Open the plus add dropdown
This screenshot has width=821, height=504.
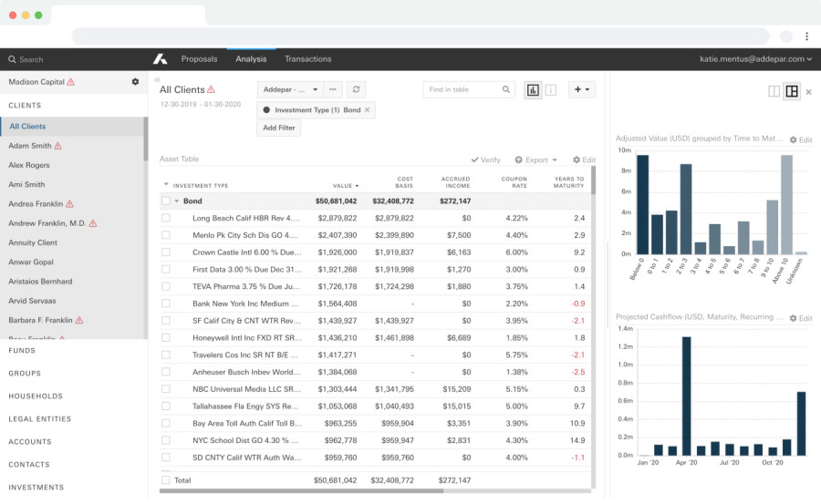[581, 89]
